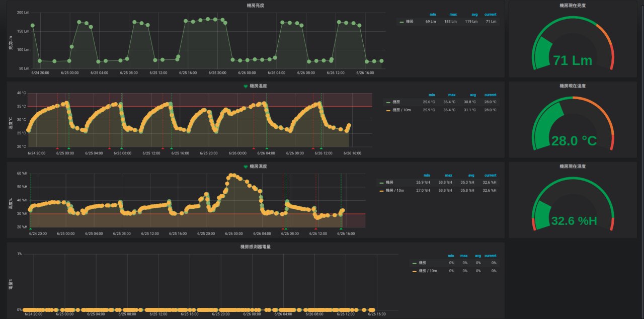Open the 機房濕度 panel title menu
Viewport: 644px width, 319px height.
258,167
